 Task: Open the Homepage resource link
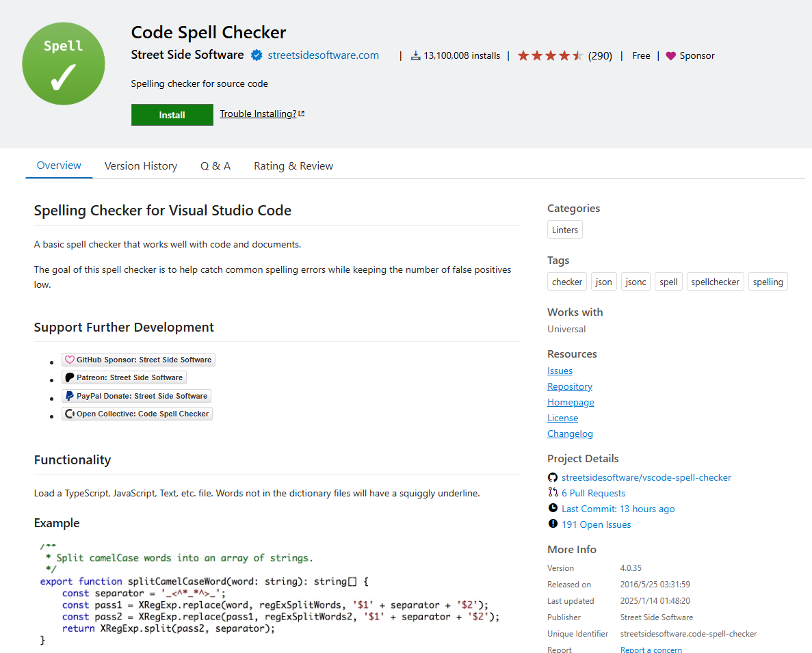click(571, 403)
